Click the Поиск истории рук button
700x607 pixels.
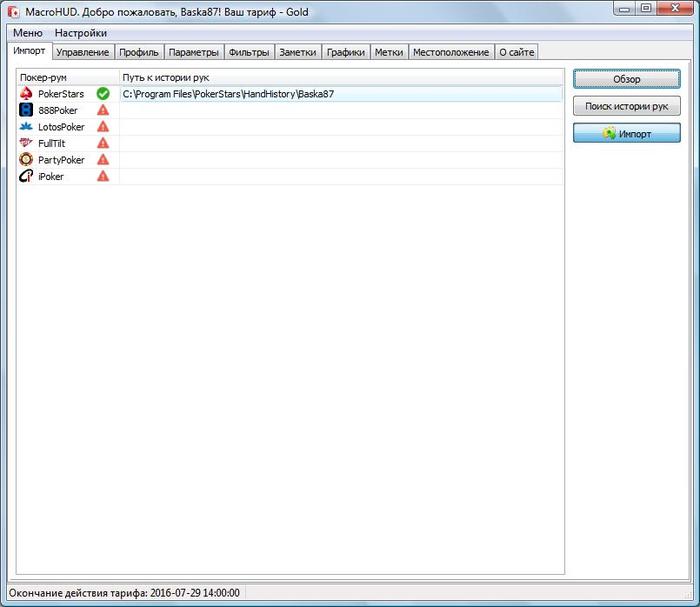[x=627, y=106]
